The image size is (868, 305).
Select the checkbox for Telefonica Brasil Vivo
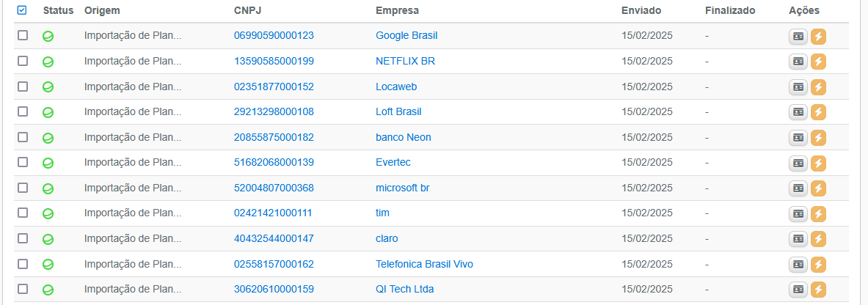[23, 264]
